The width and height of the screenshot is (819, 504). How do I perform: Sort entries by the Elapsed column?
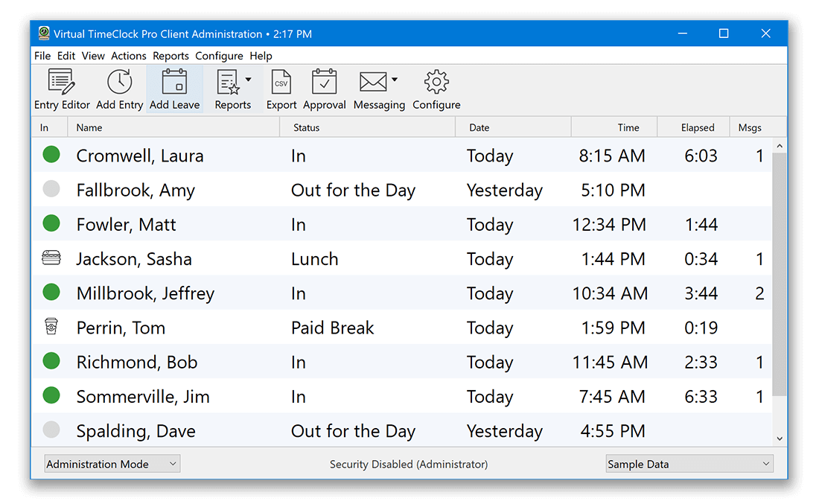699,127
